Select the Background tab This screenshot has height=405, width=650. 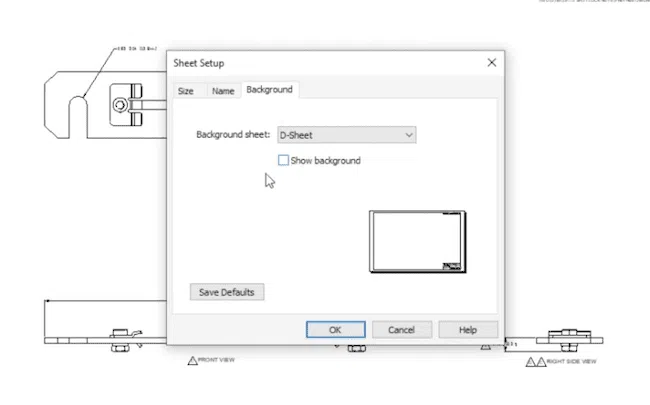click(269, 90)
